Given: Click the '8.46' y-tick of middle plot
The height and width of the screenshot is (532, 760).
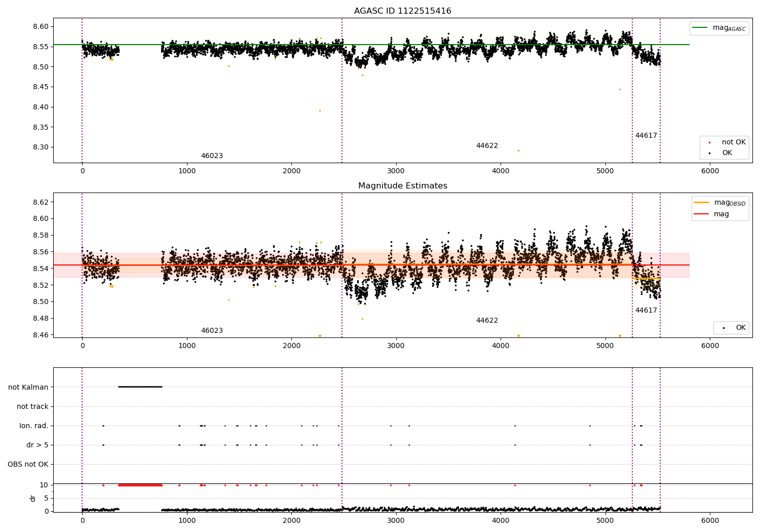Looking at the screenshot, I should (41, 335).
